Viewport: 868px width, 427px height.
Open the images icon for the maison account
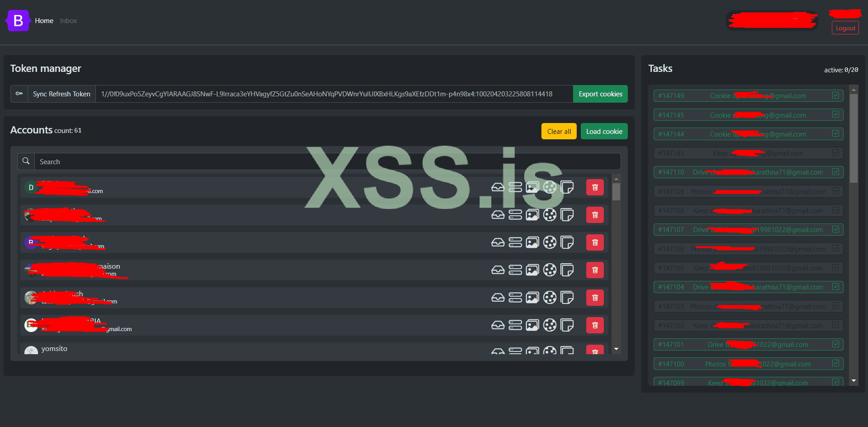(532, 270)
